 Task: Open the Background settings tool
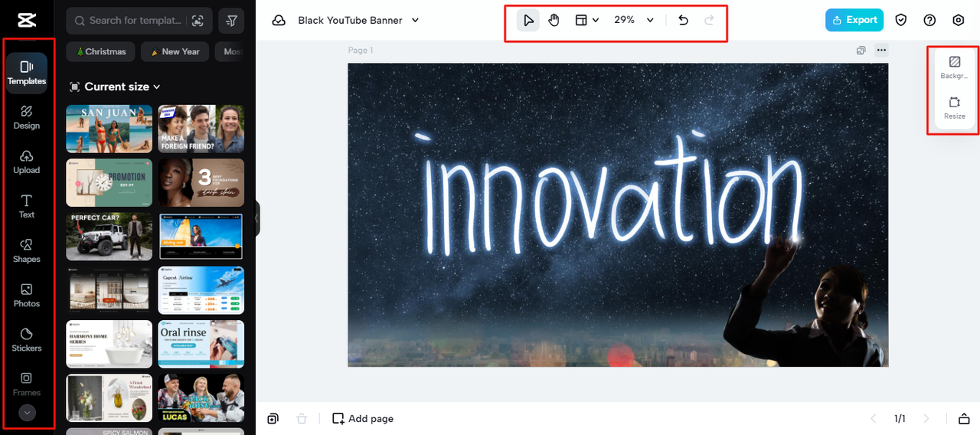pyautogui.click(x=955, y=67)
